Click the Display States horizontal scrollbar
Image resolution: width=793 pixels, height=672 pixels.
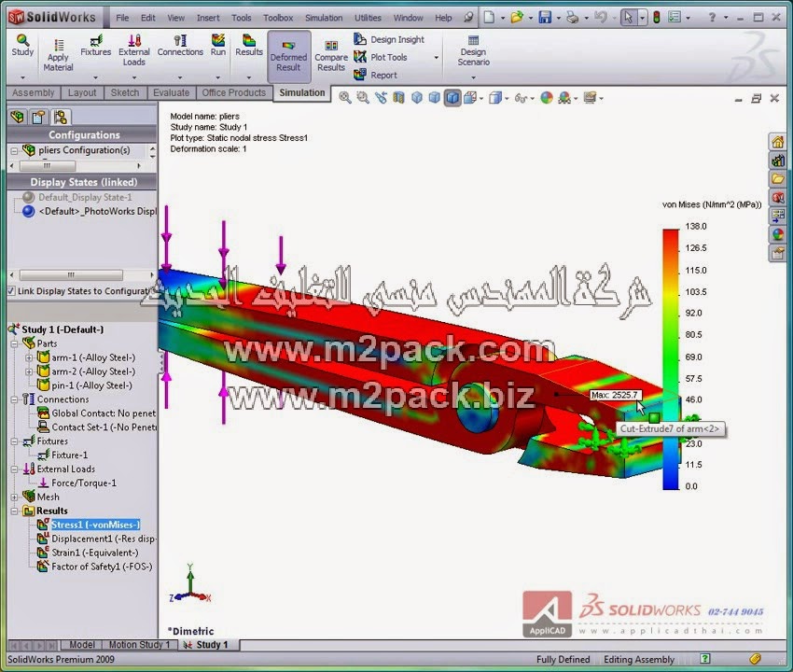coord(71,275)
